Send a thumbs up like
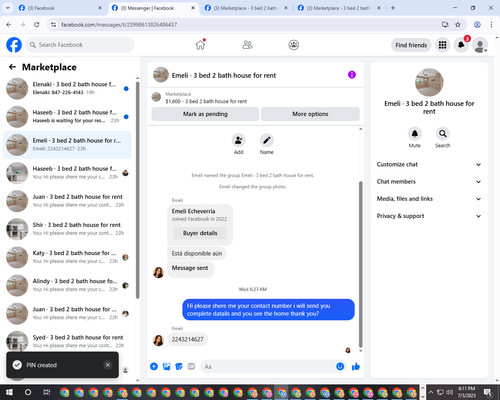This screenshot has width=500, height=400. click(356, 367)
